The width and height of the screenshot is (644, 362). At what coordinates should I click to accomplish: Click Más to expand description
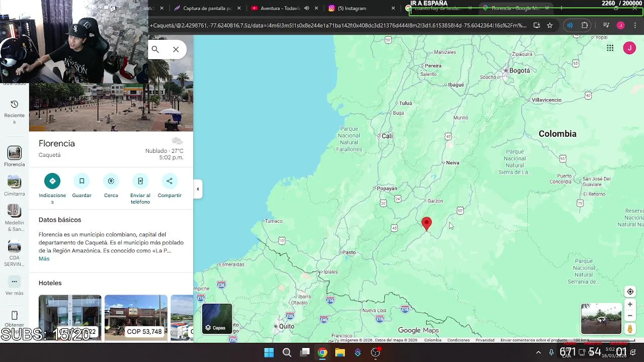(x=44, y=258)
